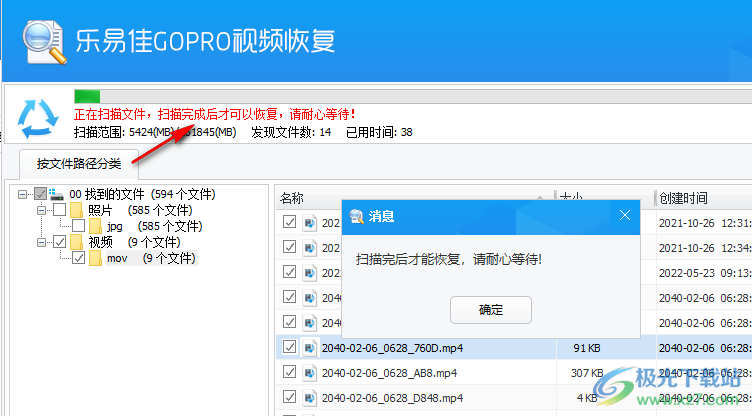Select file 2040-02-06_0628_760D.mp4
The width and height of the screenshot is (752, 416).
(392, 348)
